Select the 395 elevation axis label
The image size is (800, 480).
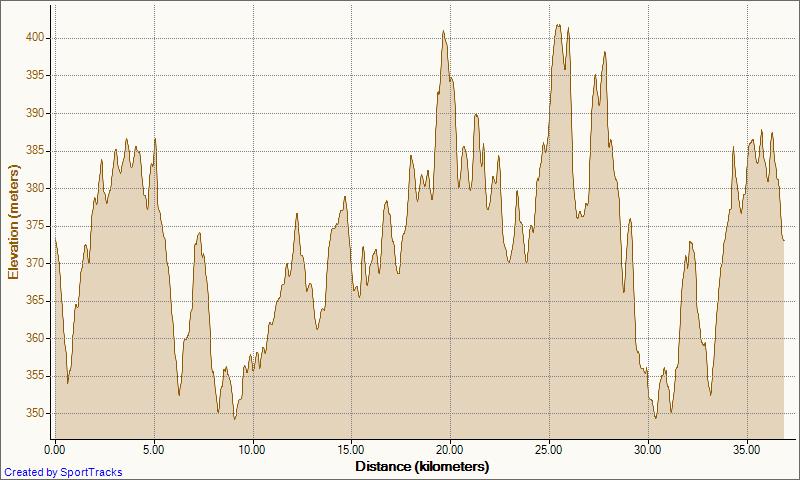coord(36,75)
